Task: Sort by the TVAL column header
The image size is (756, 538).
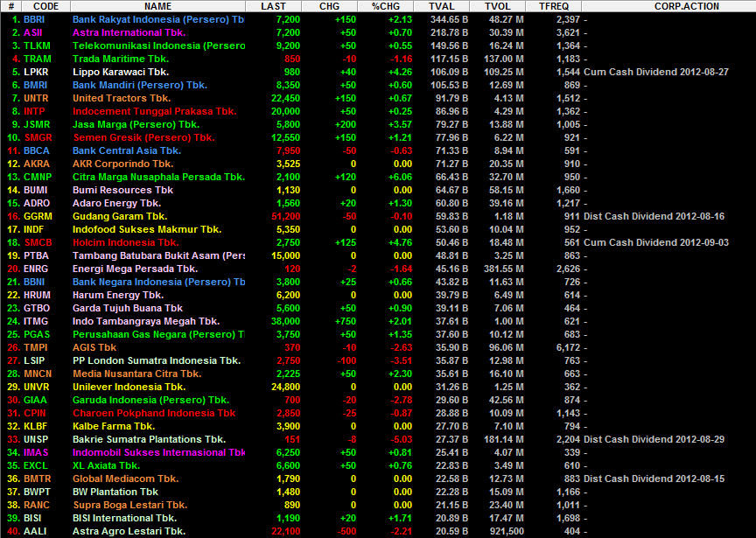Action: tap(441, 6)
